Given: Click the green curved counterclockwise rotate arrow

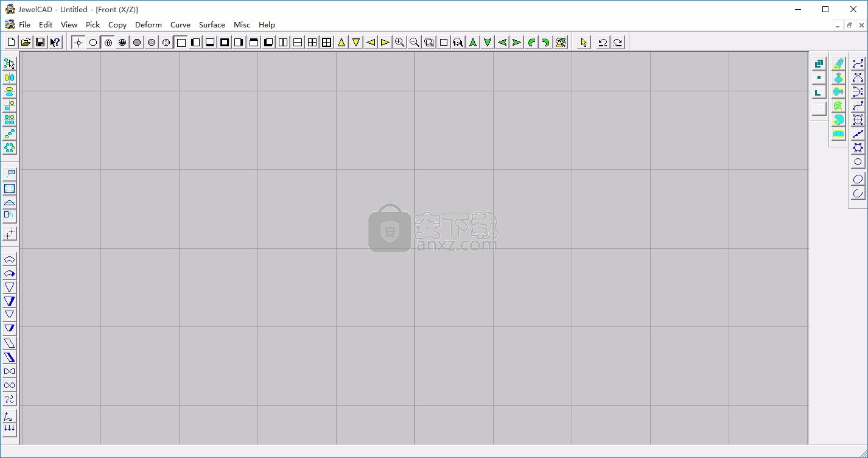Looking at the screenshot, I should (x=531, y=42).
